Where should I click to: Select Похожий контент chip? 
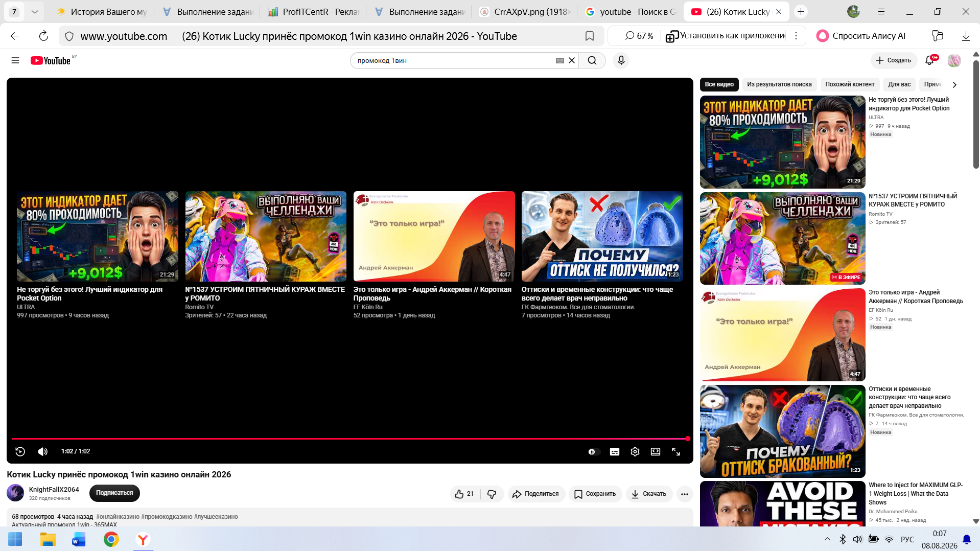click(850, 84)
